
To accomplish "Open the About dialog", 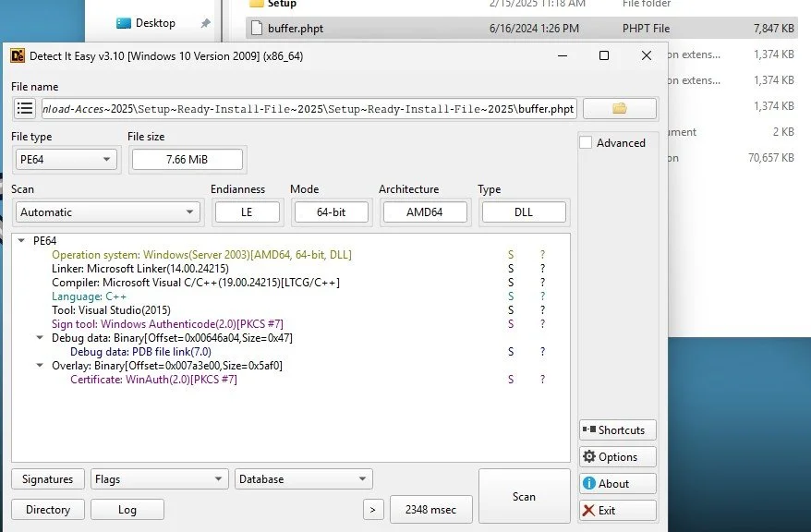I will (618, 484).
